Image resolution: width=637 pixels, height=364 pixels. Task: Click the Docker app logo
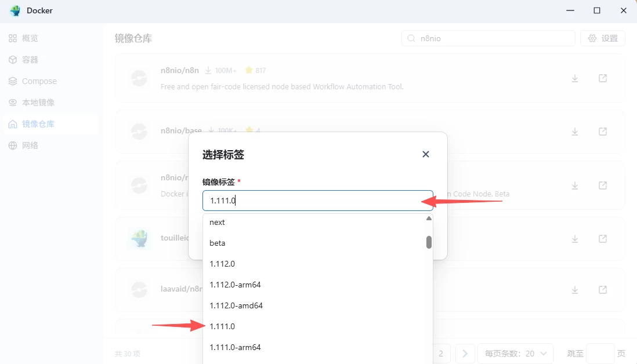click(15, 10)
